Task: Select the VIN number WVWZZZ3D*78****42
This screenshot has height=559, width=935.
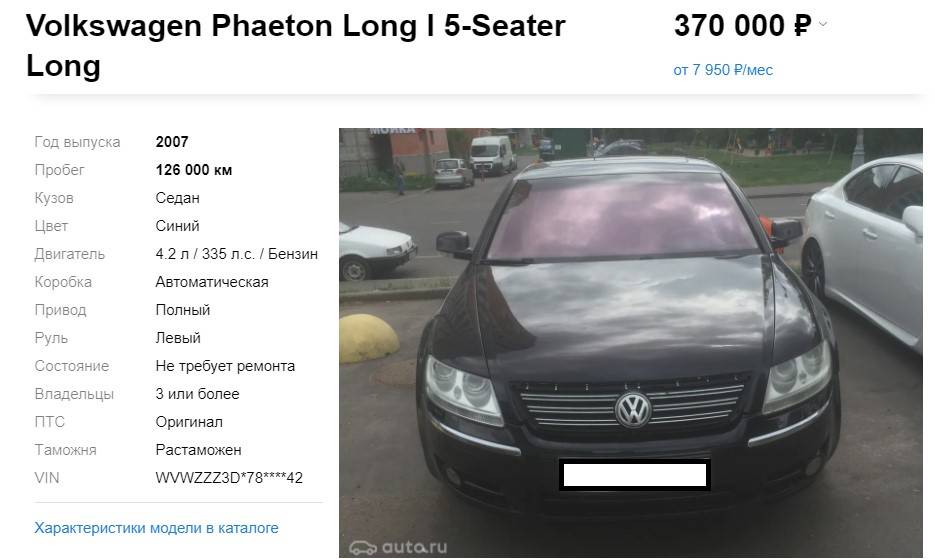Action: point(229,478)
